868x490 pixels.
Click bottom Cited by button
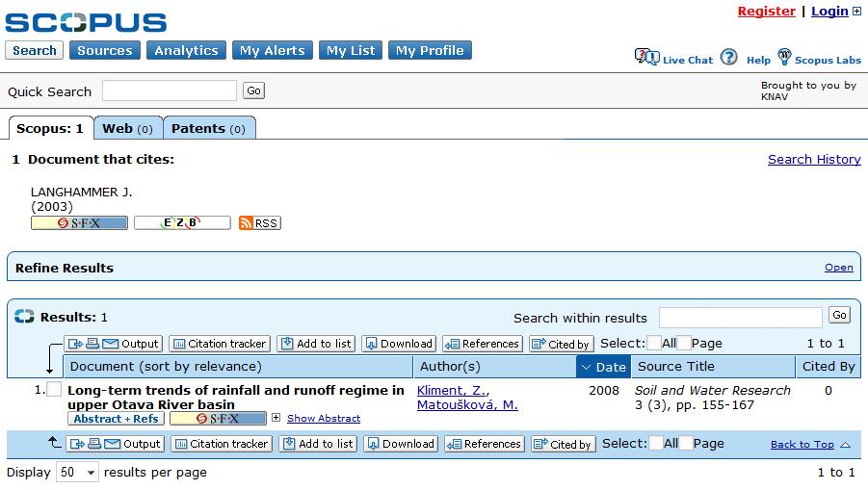(x=564, y=444)
